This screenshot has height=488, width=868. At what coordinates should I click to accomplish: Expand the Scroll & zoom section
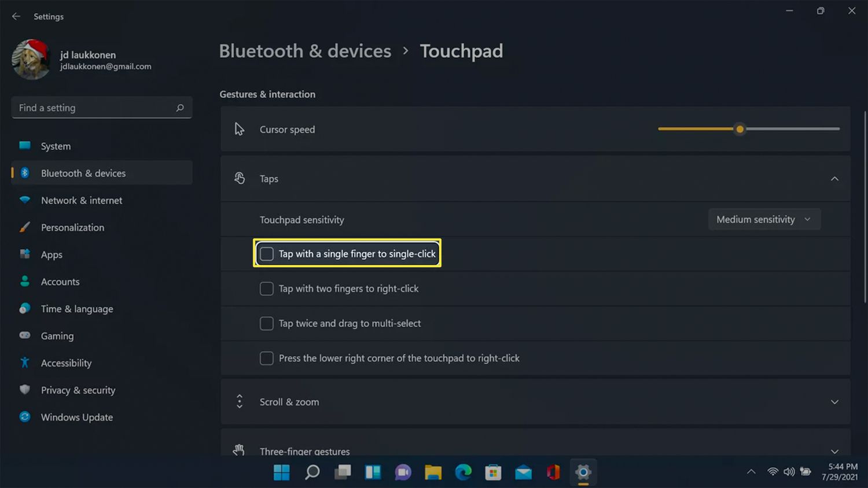pyautogui.click(x=834, y=402)
